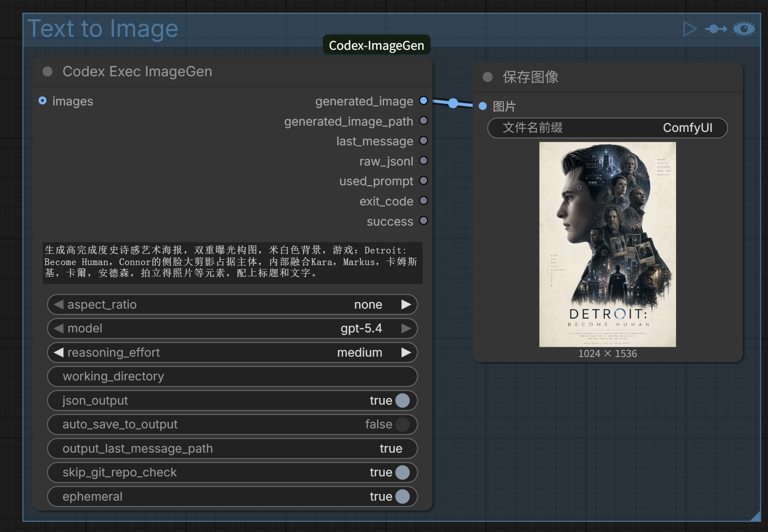Edit the 文件名前缀 ComfyUI field
This screenshot has width=768, height=532.
(607, 128)
